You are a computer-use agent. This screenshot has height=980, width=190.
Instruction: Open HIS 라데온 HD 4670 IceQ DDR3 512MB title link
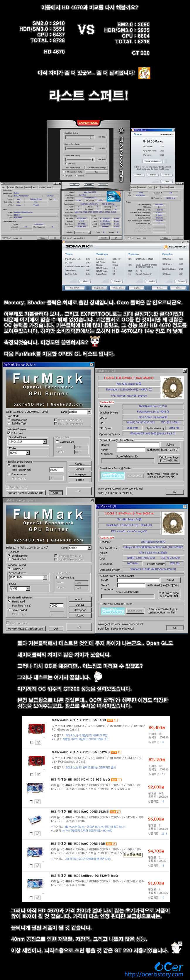pyautogui.click(x=79, y=811)
